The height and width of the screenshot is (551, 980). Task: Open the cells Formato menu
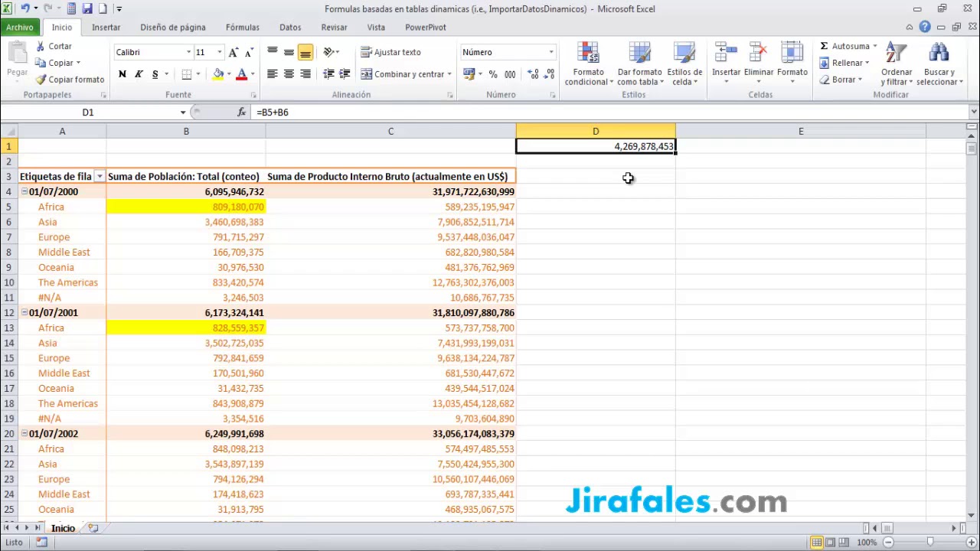point(792,64)
